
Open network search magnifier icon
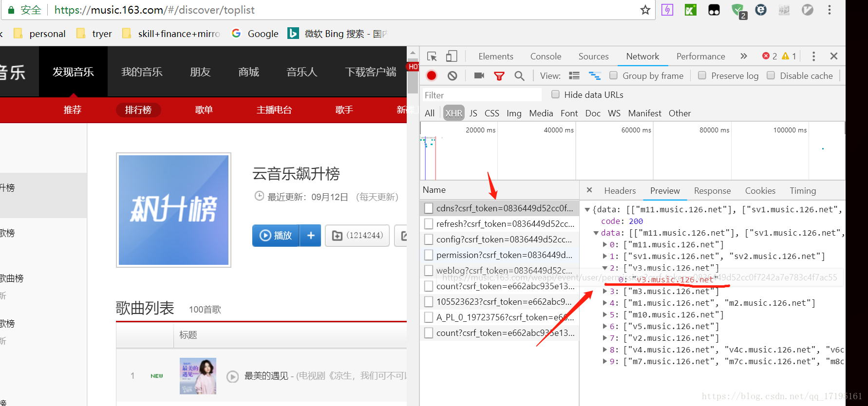point(519,75)
